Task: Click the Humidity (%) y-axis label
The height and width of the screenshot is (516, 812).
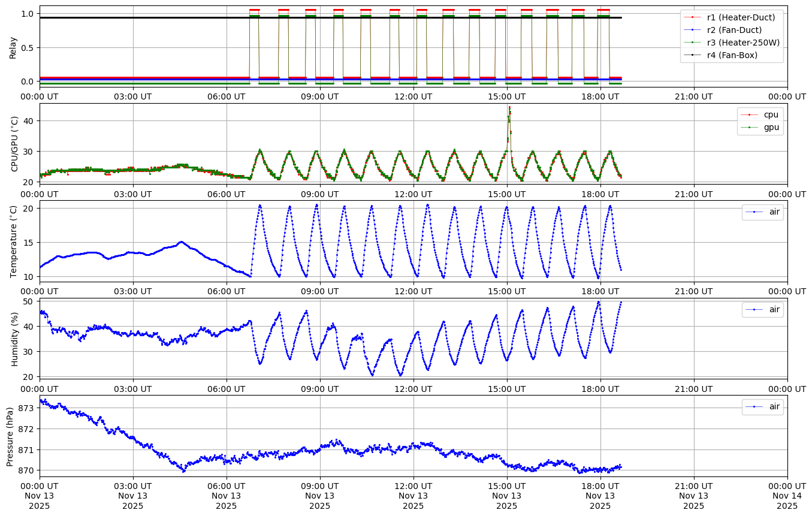Action: (14, 339)
